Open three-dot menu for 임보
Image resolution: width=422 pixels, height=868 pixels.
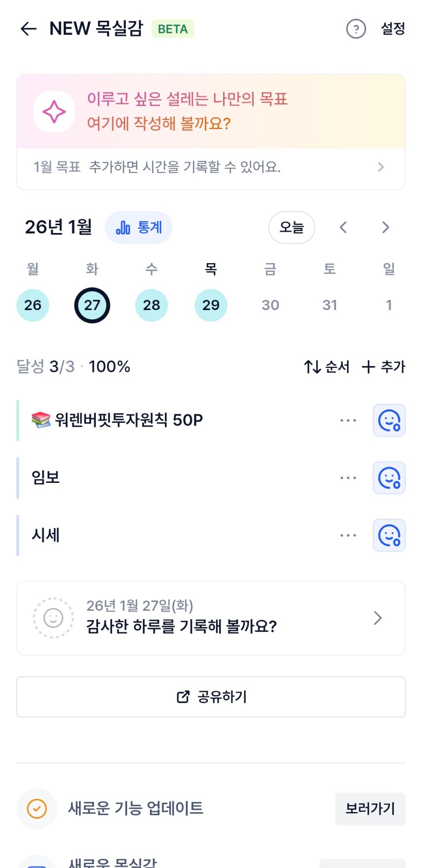348,478
